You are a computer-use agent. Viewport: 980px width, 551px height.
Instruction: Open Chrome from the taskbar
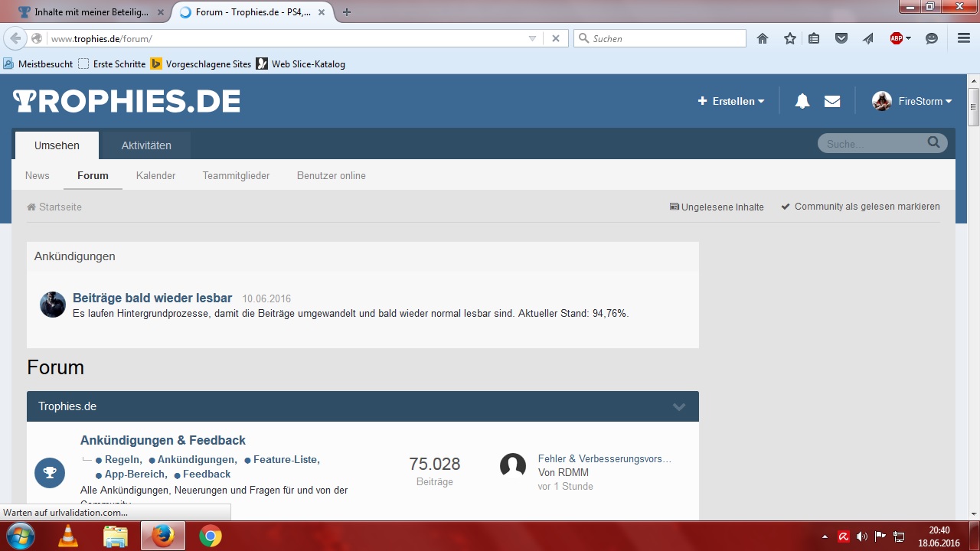pyautogui.click(x=211, y=536)
